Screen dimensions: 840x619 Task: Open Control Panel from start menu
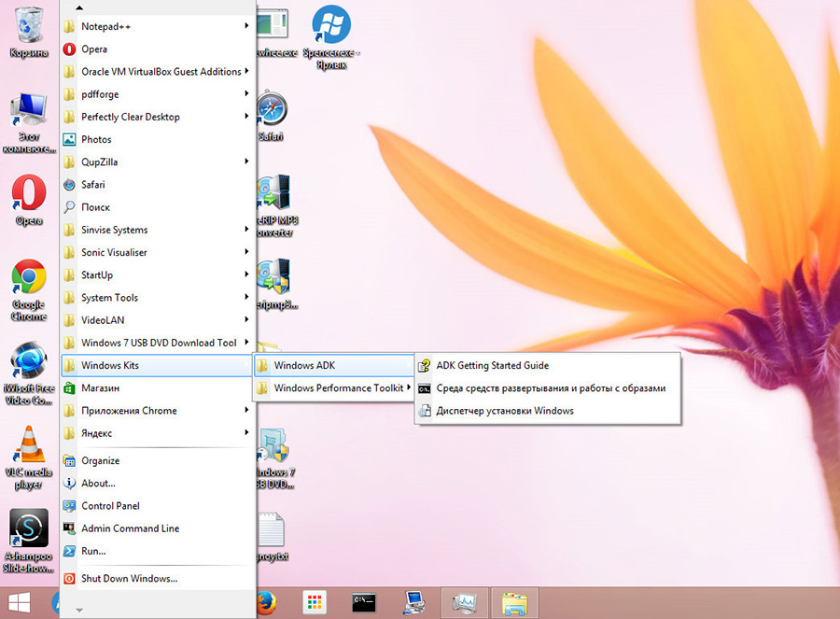158,505
